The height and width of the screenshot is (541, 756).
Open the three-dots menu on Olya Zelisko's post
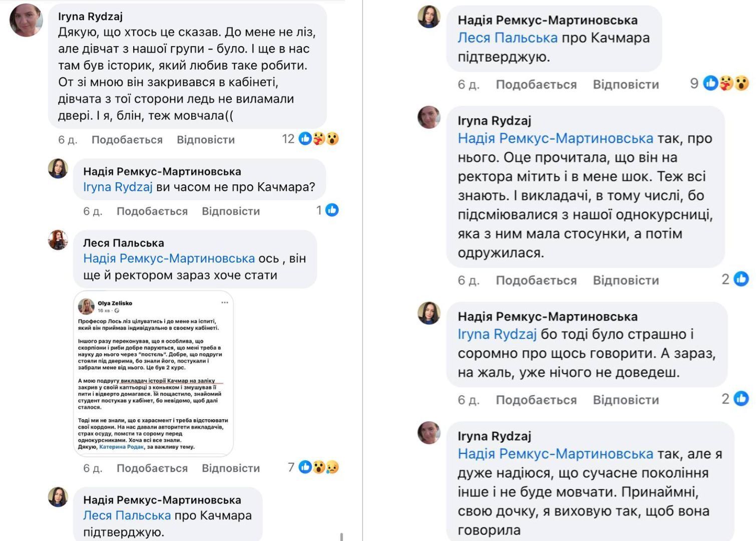point(225,303)
